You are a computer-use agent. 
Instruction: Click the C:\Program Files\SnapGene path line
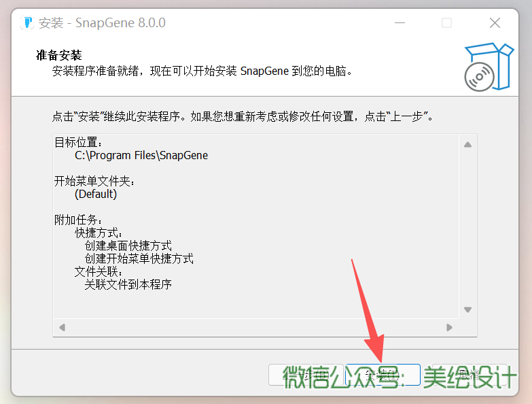[x=141, y=155]
